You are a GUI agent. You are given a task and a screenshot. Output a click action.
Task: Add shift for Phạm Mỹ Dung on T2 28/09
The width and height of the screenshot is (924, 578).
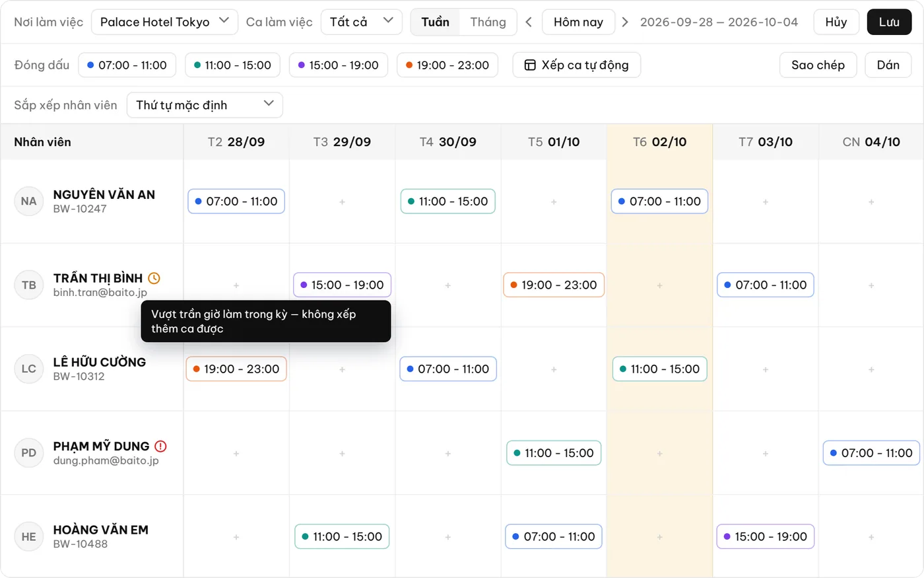(x=236, y=454)
